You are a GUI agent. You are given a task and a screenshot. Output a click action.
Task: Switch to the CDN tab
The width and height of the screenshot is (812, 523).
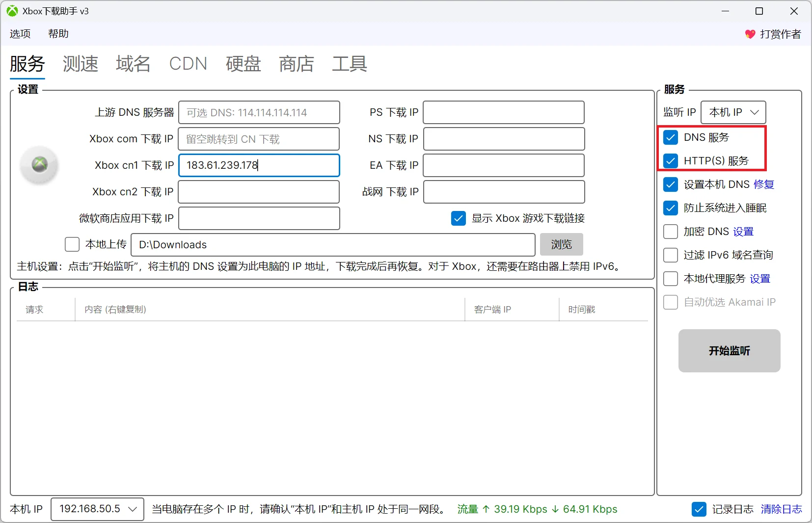click(x=188, y=64)
